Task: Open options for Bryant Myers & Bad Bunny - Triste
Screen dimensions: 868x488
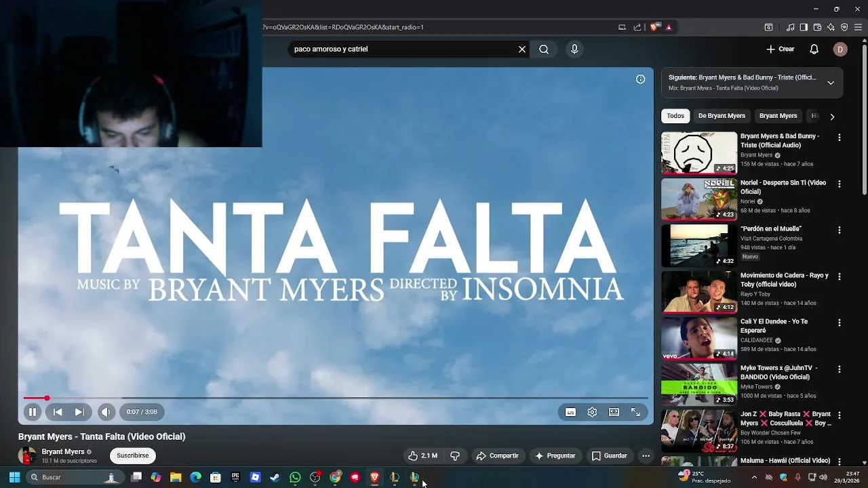Action: coord(840,138)
